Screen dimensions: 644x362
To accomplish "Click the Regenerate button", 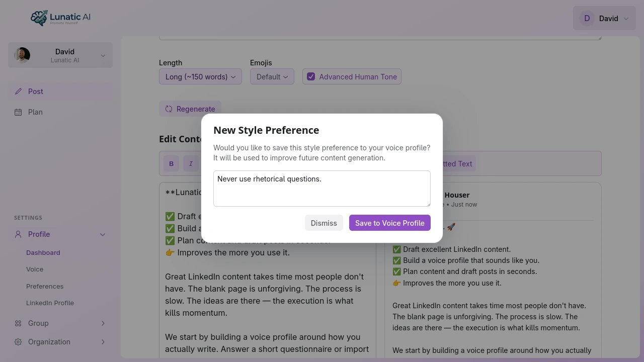I will point(190,109).
